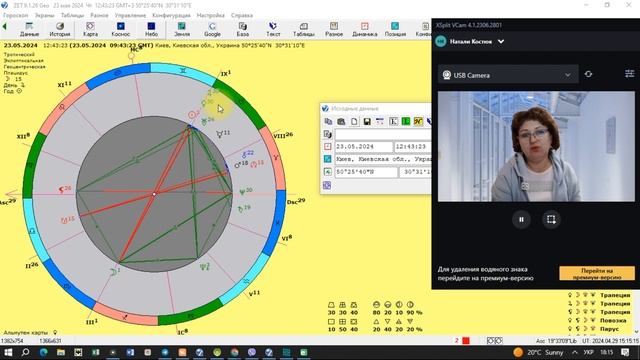Open the Гороскоп menu

tap(16, 15)
